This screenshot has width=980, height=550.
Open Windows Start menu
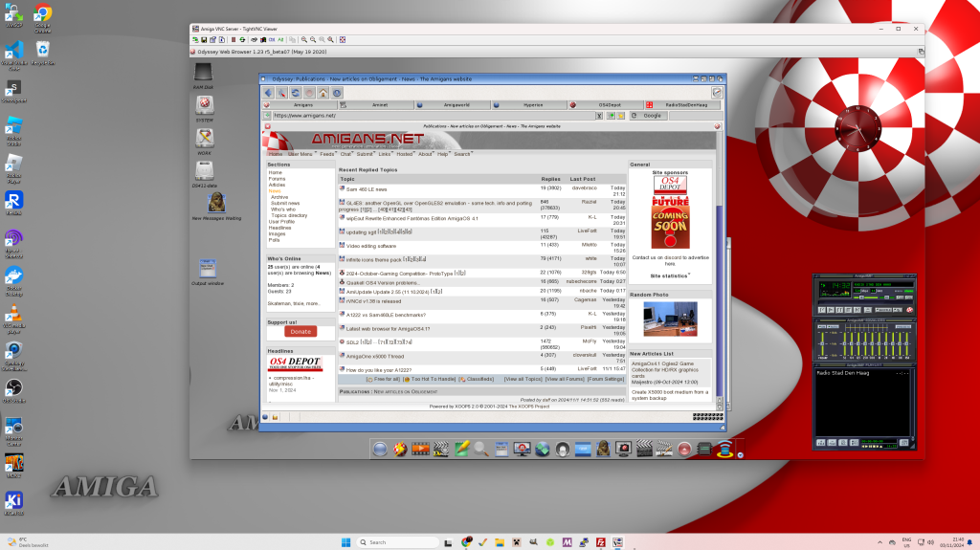tap(345, 542)
